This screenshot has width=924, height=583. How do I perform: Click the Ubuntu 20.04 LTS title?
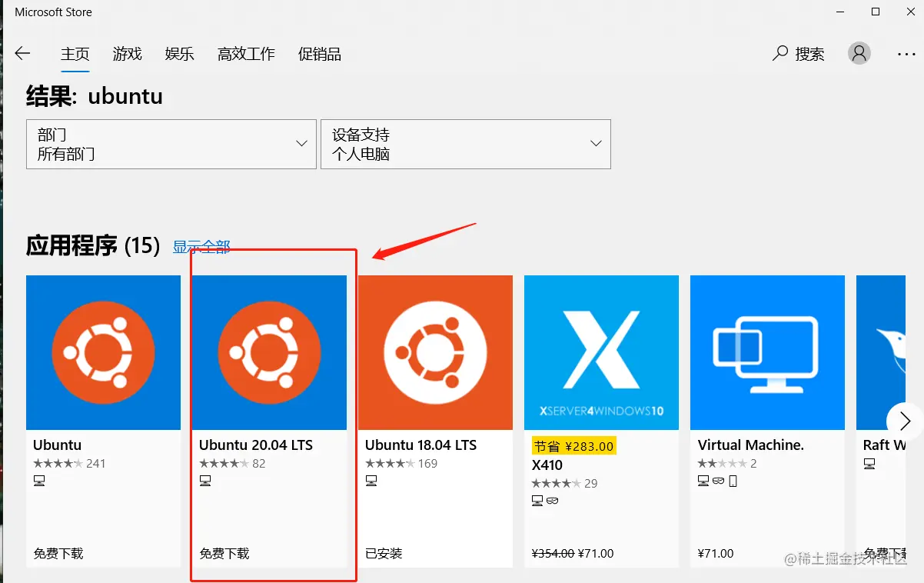(x=256, y=445)
